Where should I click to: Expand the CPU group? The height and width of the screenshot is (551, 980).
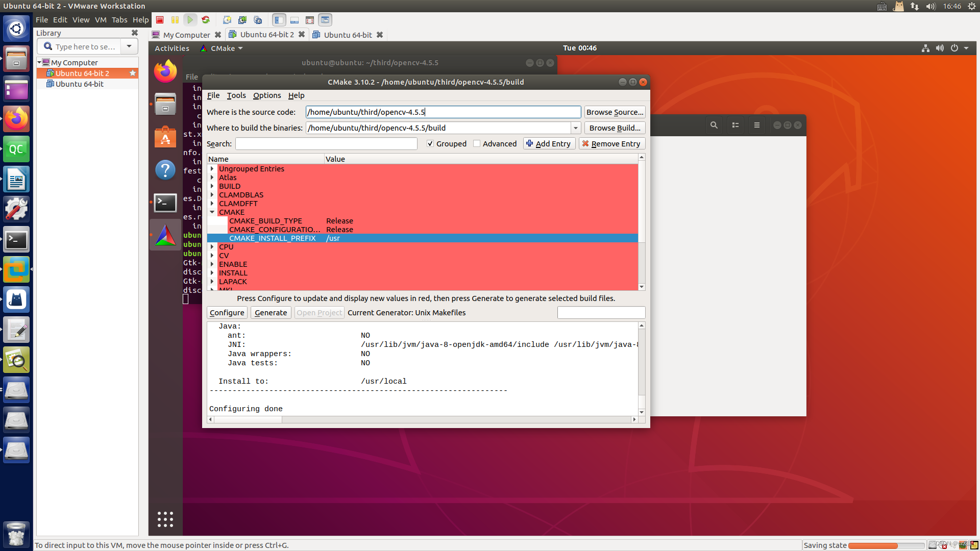click(212, 247)
